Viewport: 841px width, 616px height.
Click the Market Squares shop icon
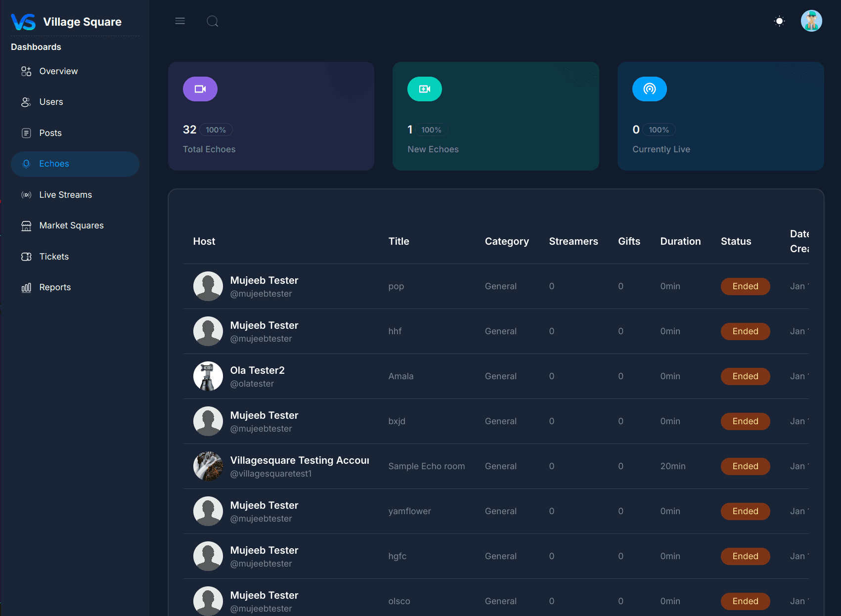tap(26, 226)
